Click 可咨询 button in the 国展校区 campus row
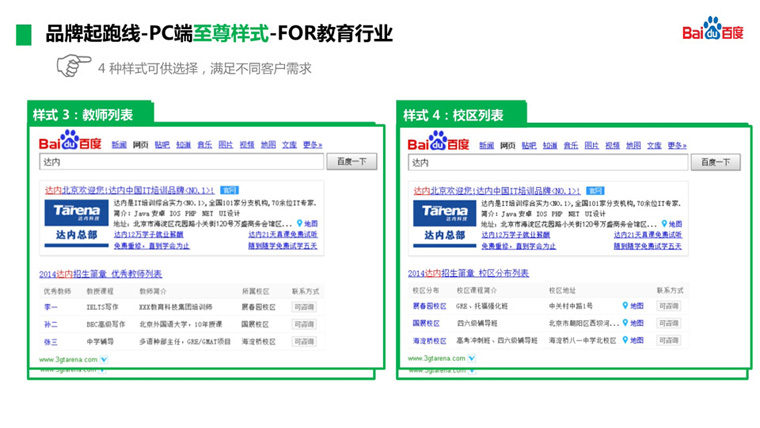Image resolution: width=760 pixels, height=428 pixels. pyautogui.click(x=669, y=323)
